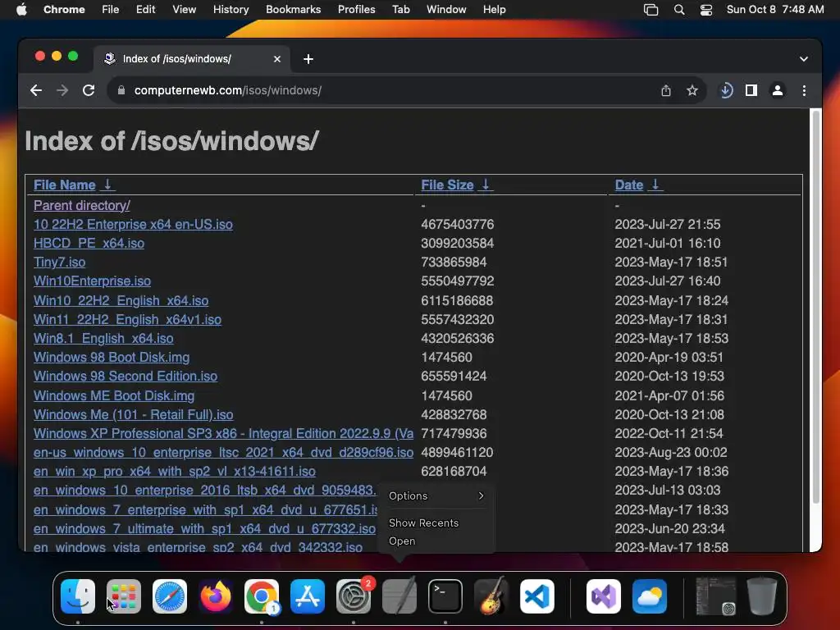Click 10 22H2 Enterprise x64 en-US.iso link
The width and height of the screenshot is (840, 630).
(x=133, y=225)
